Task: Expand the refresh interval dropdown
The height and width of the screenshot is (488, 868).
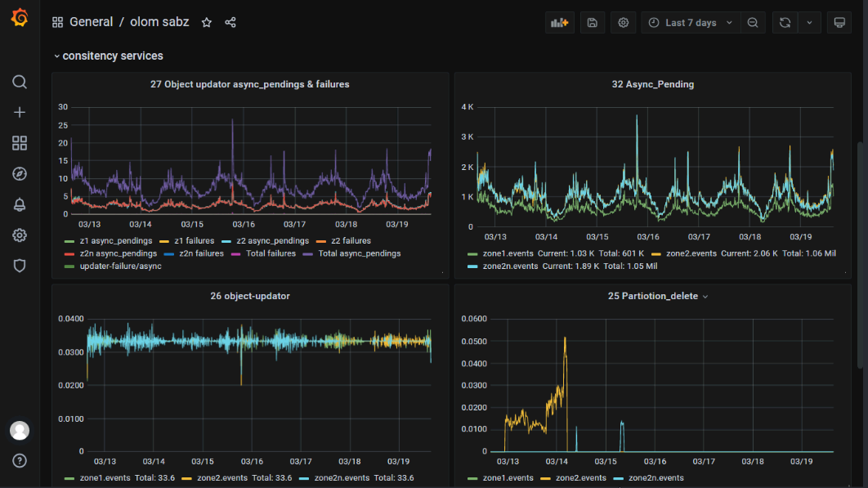Action: click(x=809, y=23)
